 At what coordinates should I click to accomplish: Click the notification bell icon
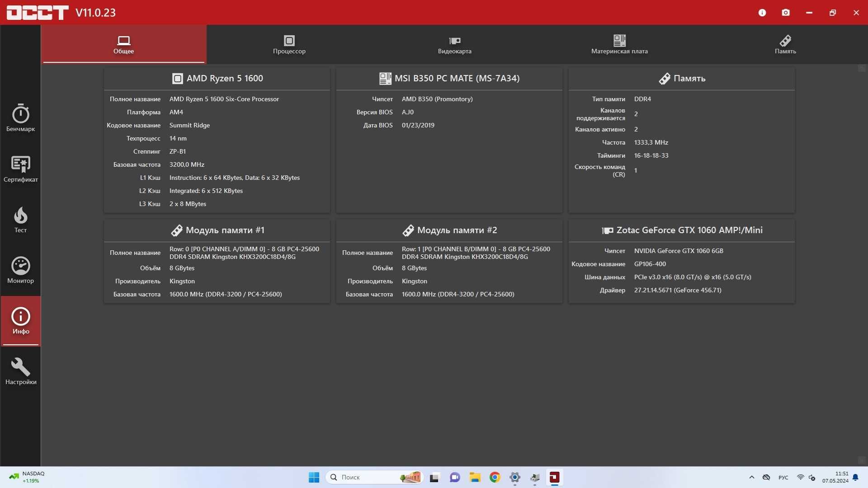pos(855,477)
